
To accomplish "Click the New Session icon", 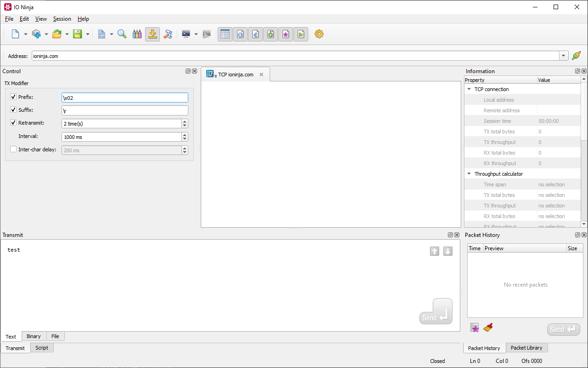I will (16, 34).
